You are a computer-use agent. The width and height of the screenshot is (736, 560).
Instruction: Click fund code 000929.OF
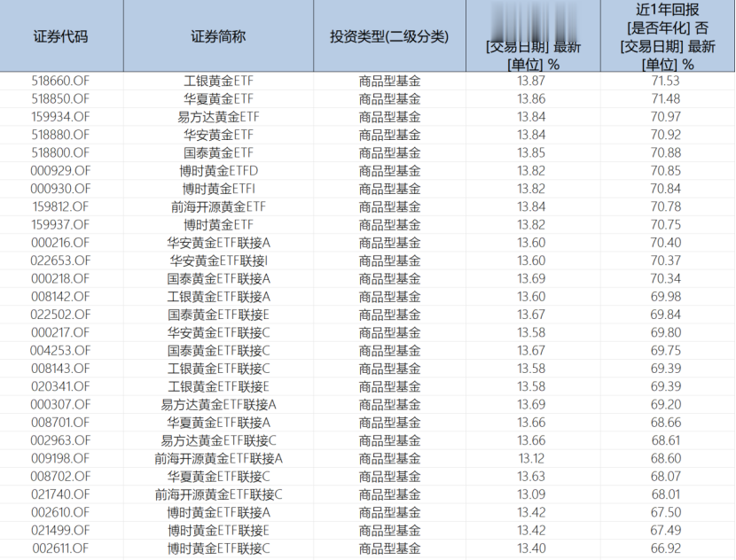tap(60, 171)
